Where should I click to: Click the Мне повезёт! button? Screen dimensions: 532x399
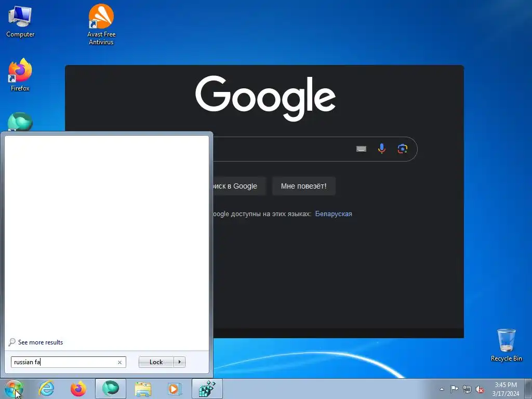pyautogui.click(x=303, y=186)
